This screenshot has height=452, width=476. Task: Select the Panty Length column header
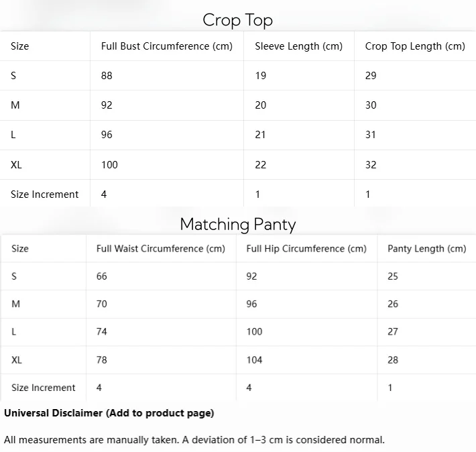pyautogui.click(x=427, y=249)
